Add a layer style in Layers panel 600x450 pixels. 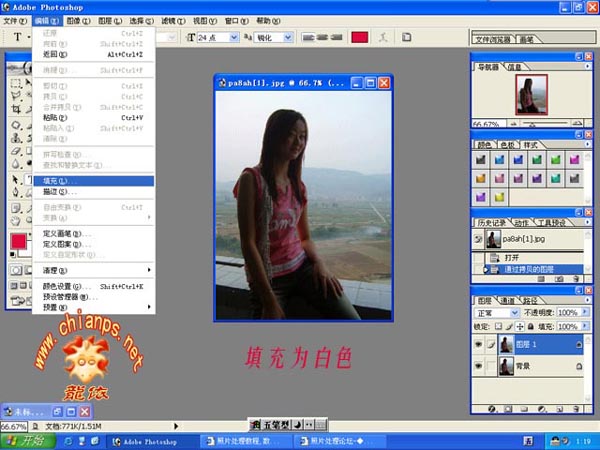492,409
